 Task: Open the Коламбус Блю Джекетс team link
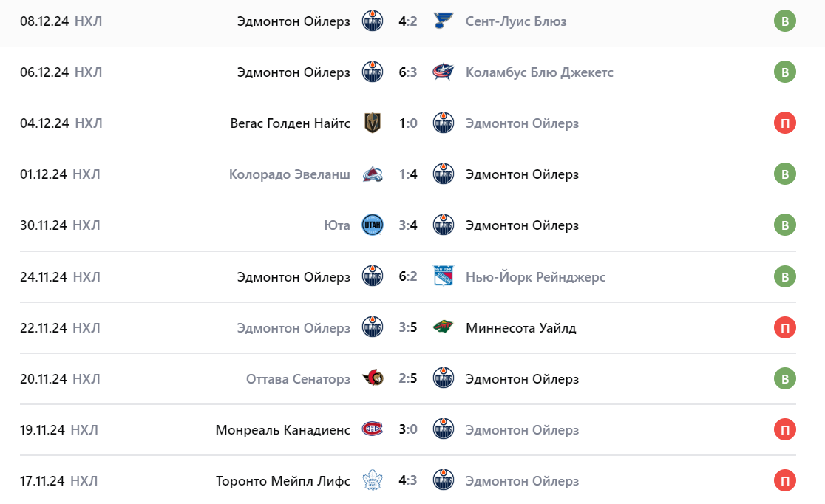pyautogui.click(x=539, y=72)
